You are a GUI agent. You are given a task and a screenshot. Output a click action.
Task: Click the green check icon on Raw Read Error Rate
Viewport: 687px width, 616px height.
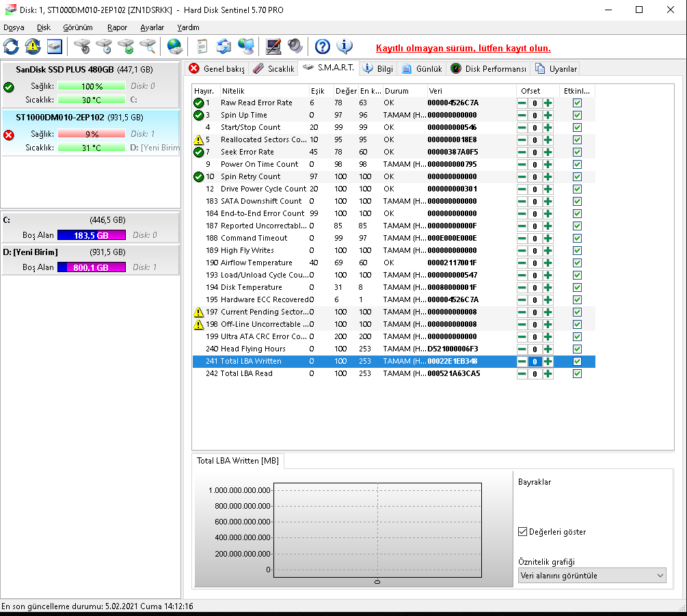point(198,103)
